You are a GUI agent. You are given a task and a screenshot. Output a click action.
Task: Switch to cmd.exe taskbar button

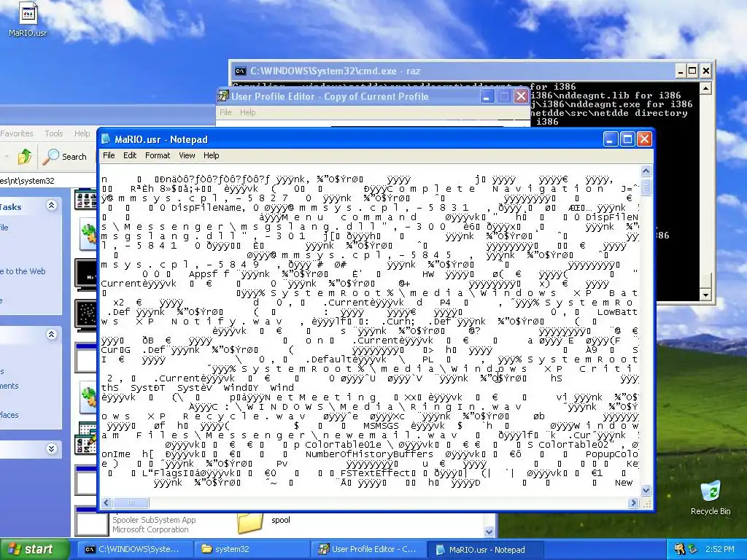pyautogui.click(x=134, y=549)
